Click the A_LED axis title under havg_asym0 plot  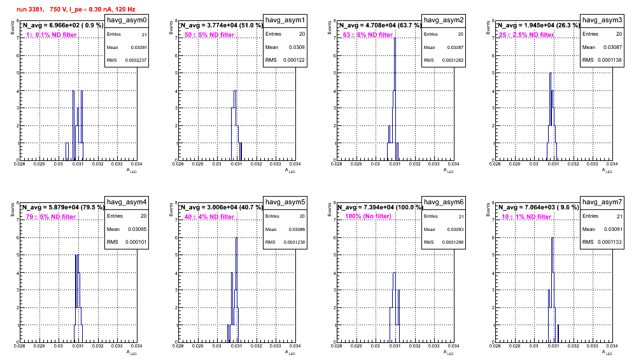tap(132, 171)
